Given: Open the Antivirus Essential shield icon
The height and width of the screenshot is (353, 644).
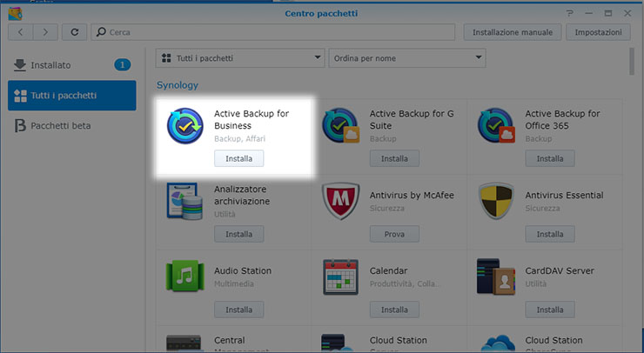Looking at the screenshot, I should tap(496, 202).
